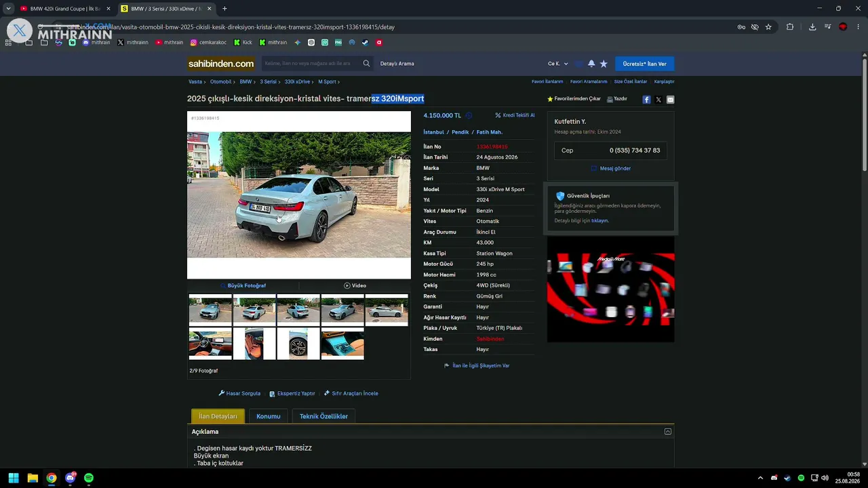The width and height of the screenshot is (868, 488).
Task: Share listing via email icon
Action: 671,100
